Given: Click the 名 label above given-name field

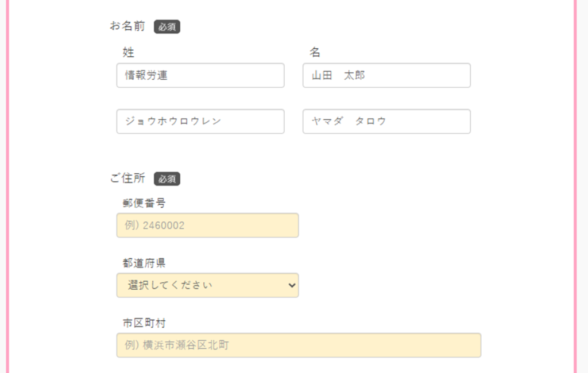Looking at the screenshot, I should (315, 52).
